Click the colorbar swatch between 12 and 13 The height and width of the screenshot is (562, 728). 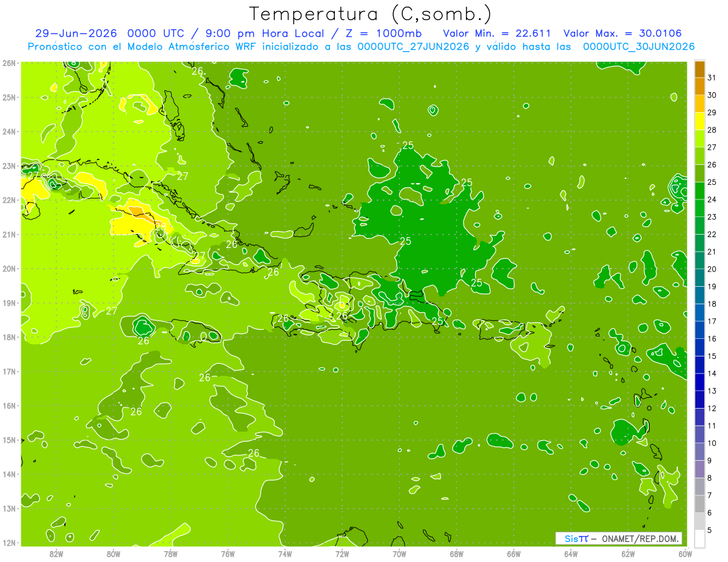tap(699, 399)
